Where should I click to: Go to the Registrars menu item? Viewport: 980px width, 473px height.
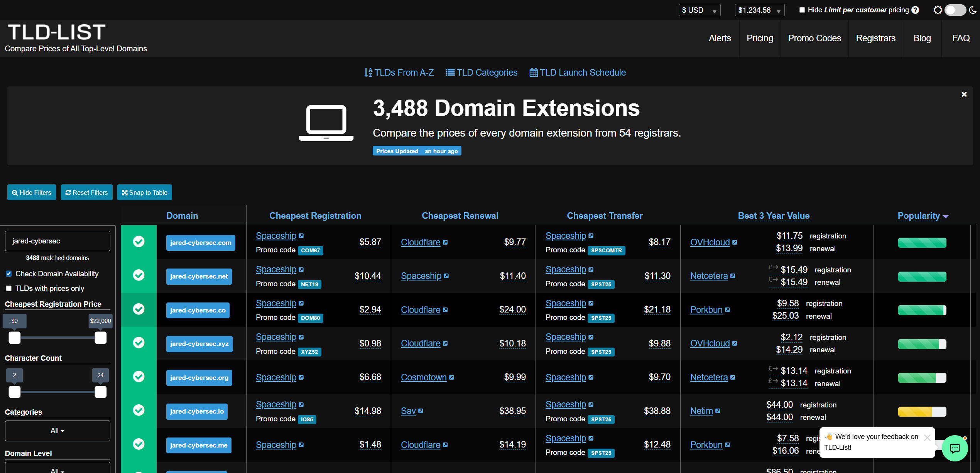pyautogui.click(x=875, y=38)
